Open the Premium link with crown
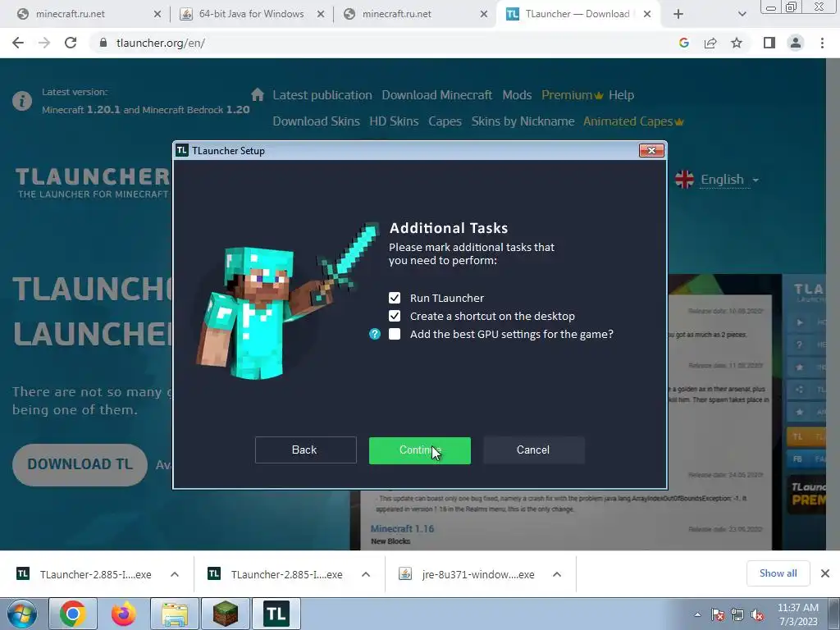Image resolution: width=840 pixels, height=630 pixels. [x=572, y=95]
